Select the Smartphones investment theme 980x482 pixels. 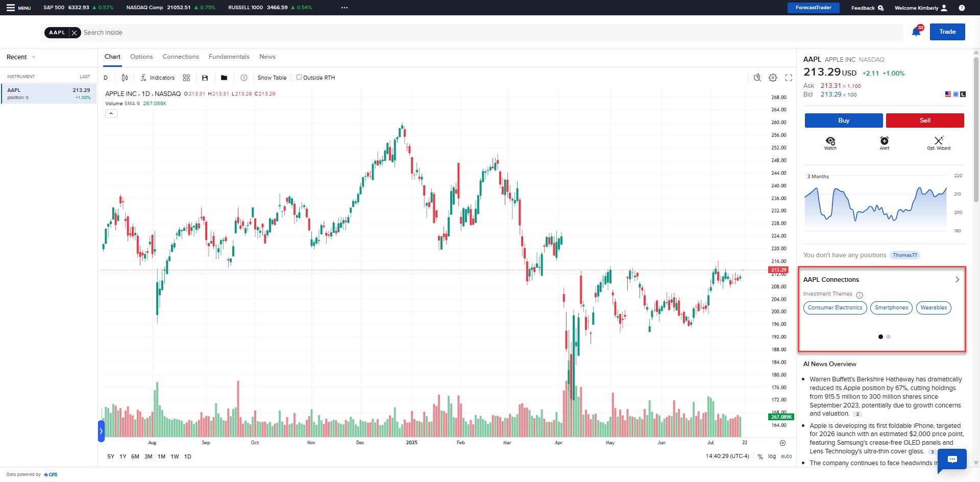891,308
